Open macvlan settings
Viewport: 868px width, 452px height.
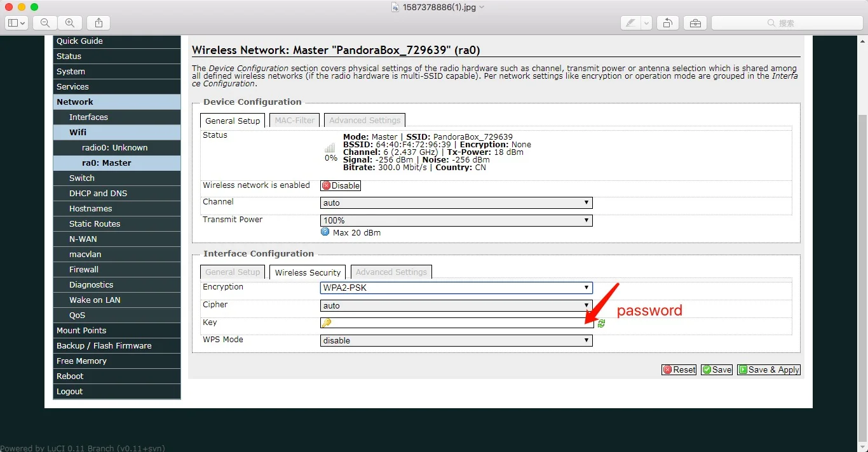[x=117, y=255]
